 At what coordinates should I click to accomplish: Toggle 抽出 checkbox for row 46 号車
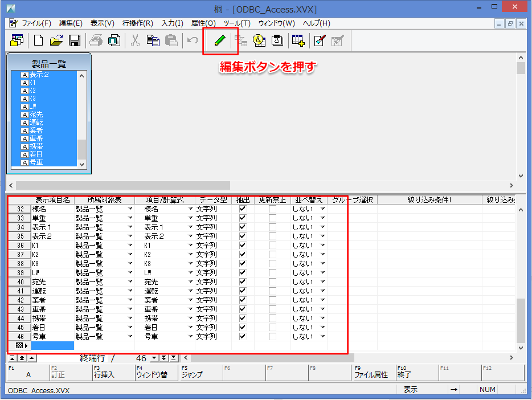point(243,337)
